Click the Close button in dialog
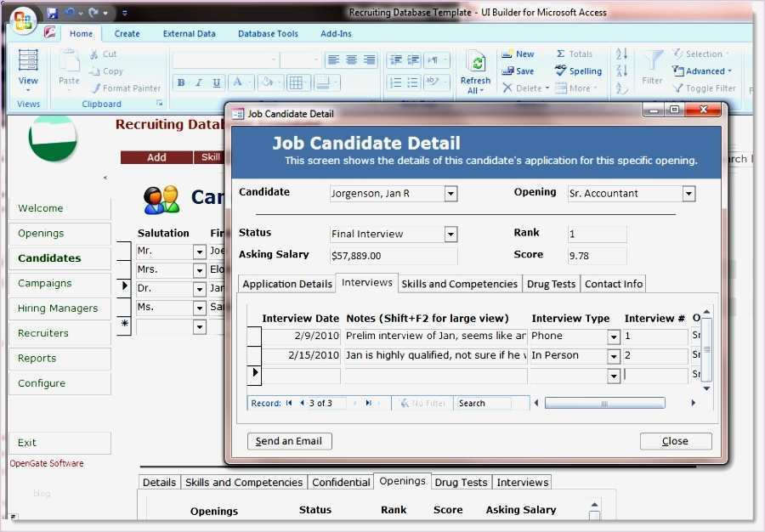Viewport: 765px width, 532px height. coord(676,441)
